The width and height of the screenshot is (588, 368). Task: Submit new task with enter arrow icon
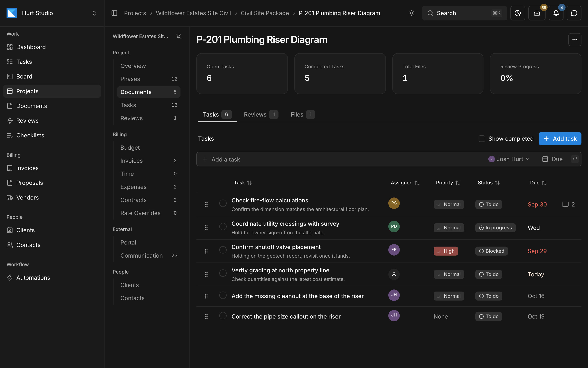575,159
